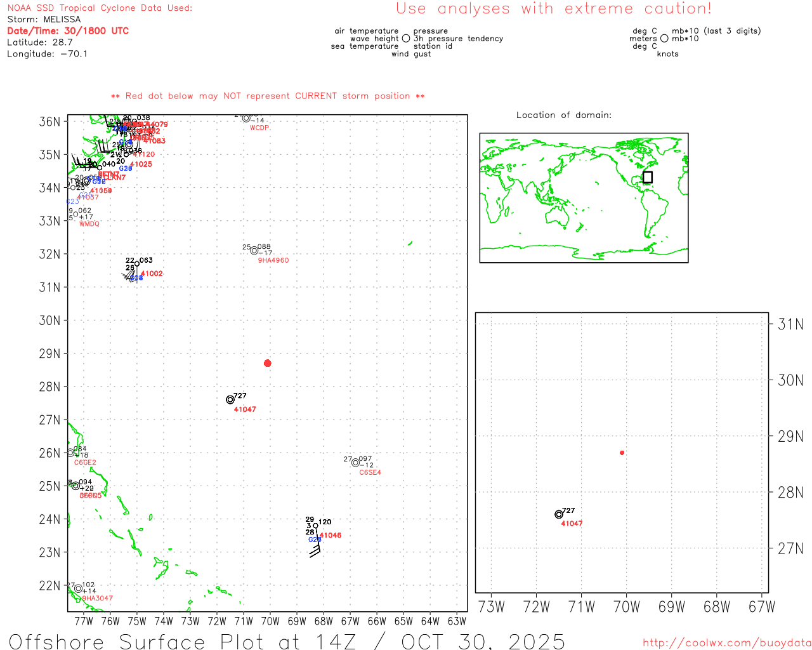Viewport: 812px width, 650px height.
Task: Click the legend circle beside 'meters'
Action: [664, 39]
